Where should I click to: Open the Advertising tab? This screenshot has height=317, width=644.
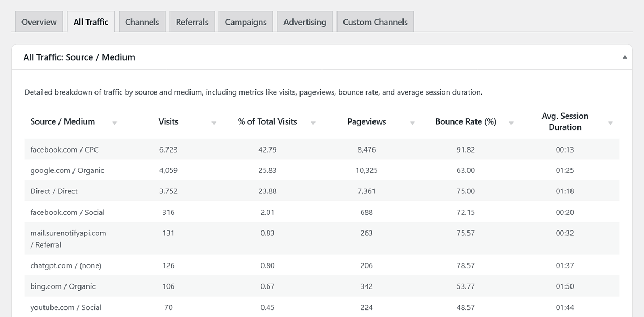pos(304,21)
